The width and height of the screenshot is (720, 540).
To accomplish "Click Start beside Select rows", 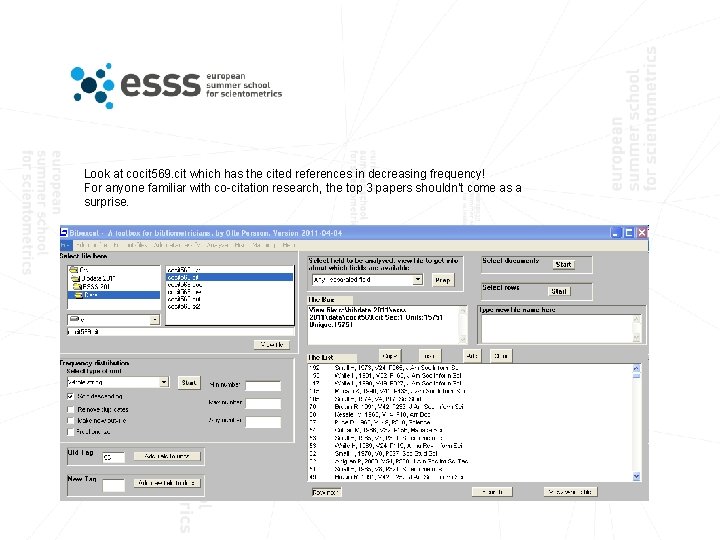I will pyautogui.click(x=558, y=291).
